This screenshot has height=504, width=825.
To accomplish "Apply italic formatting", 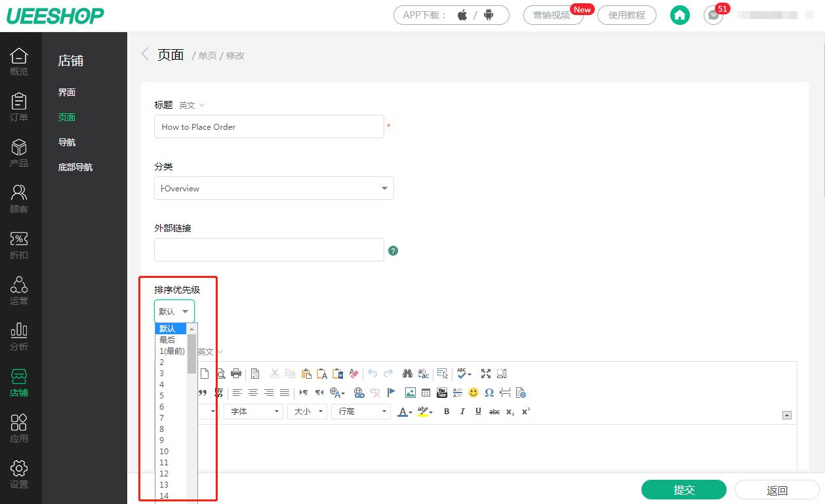I will tap(462, 412).
